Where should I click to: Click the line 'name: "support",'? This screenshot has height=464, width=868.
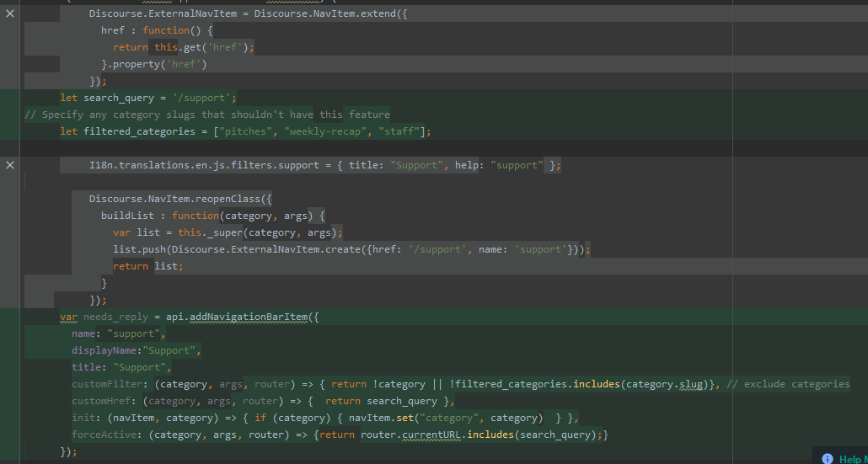[119, 333]
